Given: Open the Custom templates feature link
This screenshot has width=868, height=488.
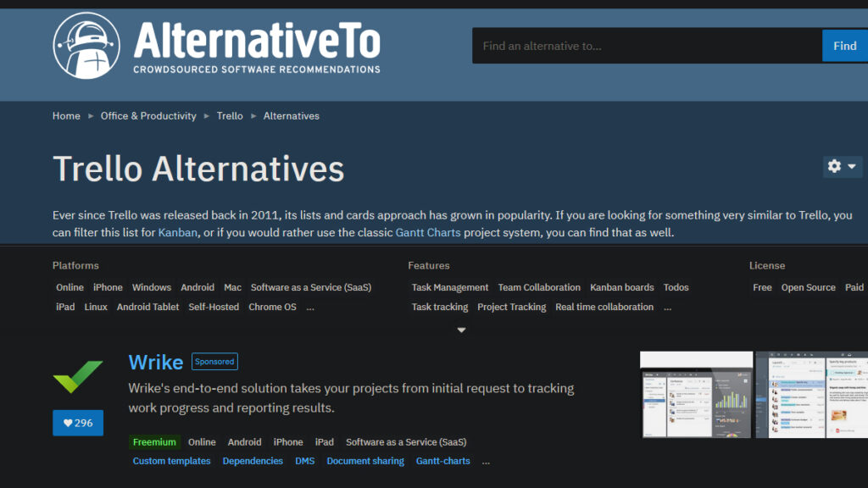Looking at the screenshot, I should 171,461.
